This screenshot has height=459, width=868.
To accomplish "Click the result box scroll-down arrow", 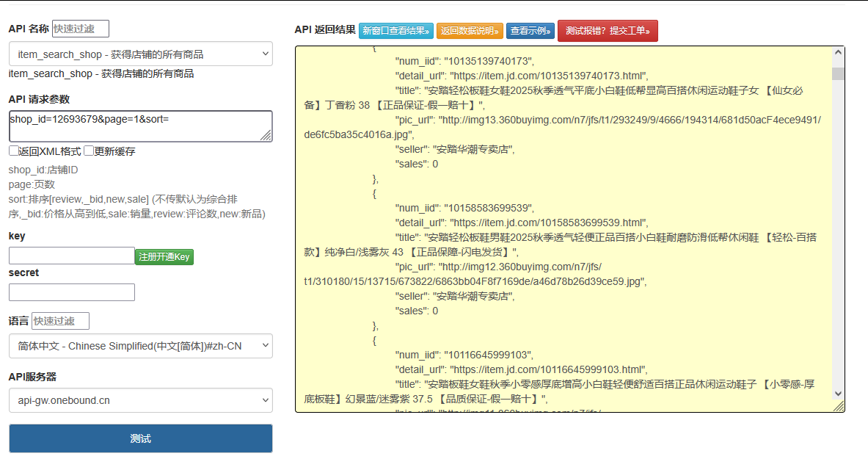I will point(838,394).
